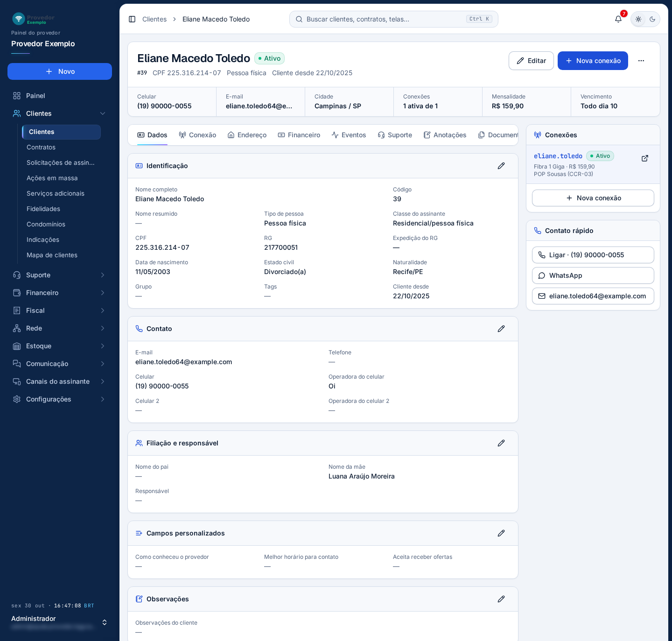Collapse the Clientes sidebar group chevron
The width and height of the screenshot is (672, 641).
tap(103, 113)
